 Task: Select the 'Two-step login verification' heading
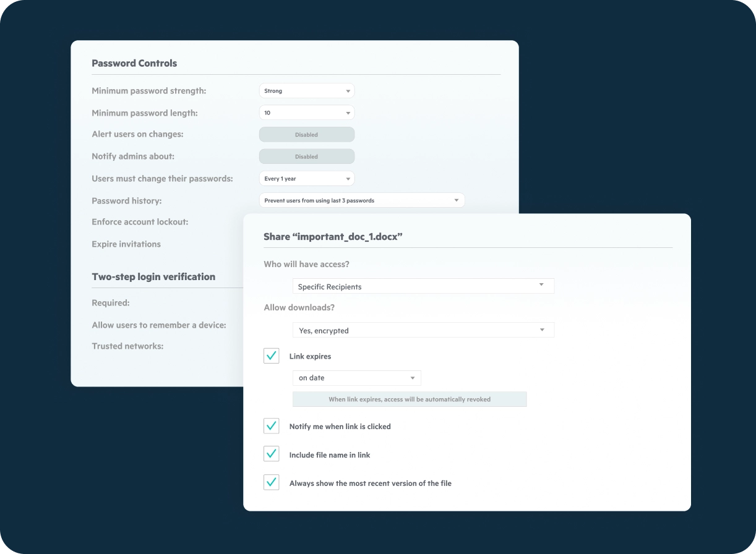pos(153,276)
